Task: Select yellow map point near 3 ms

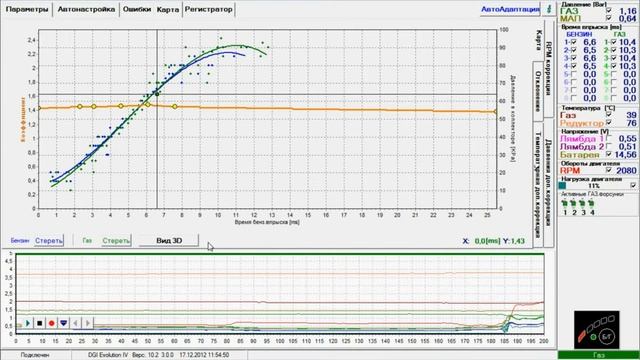Action: [93, 107]
